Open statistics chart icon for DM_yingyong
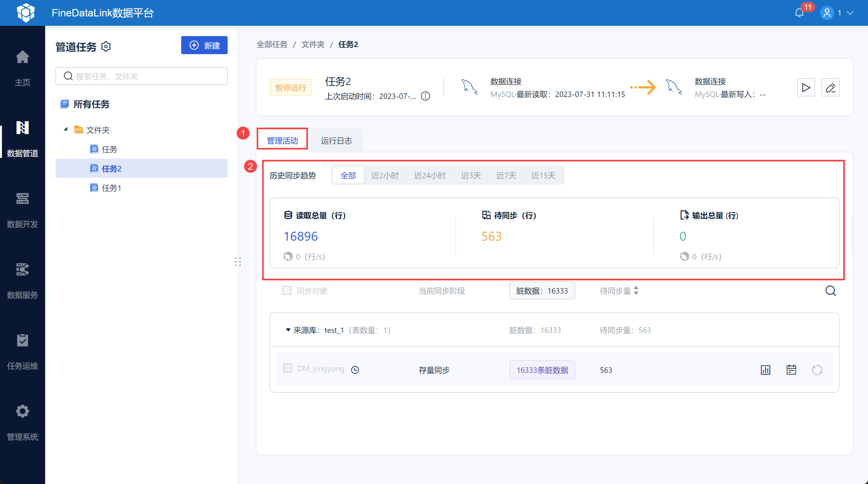 [765, 370]
